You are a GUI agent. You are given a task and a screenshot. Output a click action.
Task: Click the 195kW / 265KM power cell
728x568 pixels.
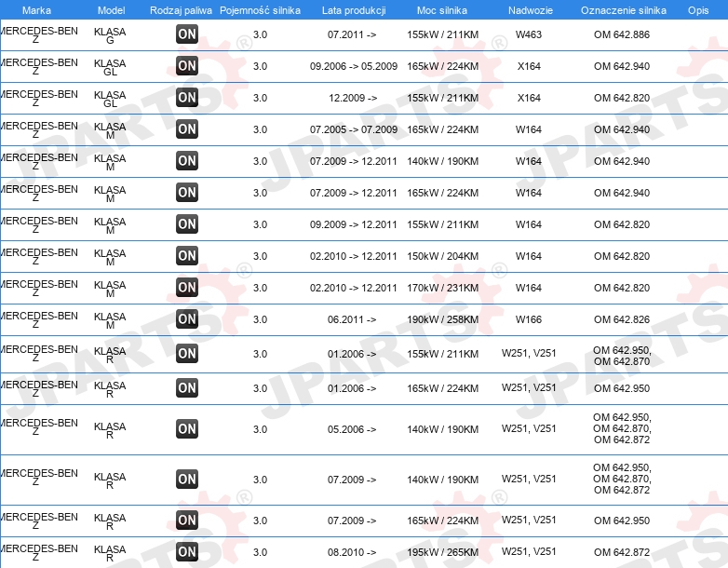(x=442, y=552)
